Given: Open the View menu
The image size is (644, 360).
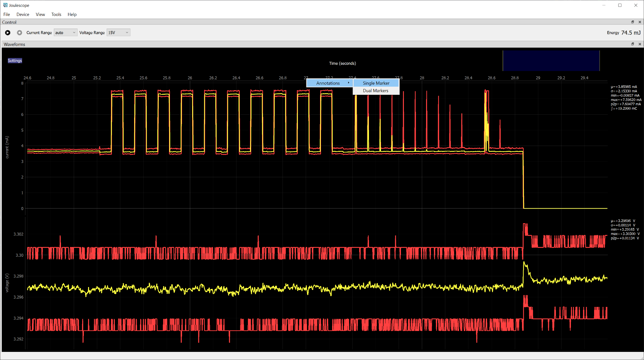Looking at the screenshot, I should click(x=40, y=14).
